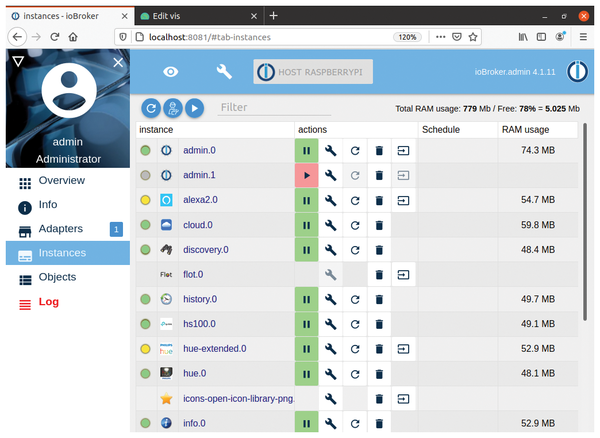Screen dimensions: 600x438
Task: Click the history.0 adapter icon
Action: (166, 299)
